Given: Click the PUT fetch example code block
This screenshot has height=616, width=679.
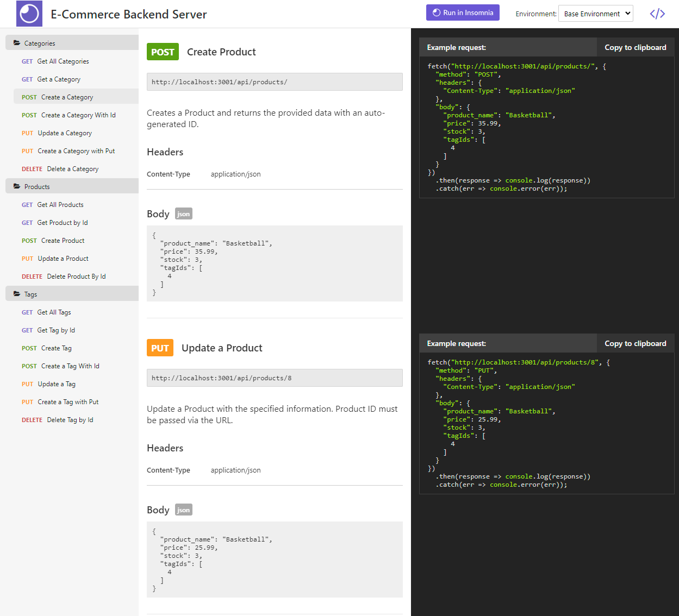Looking at the screenshot, I should pyautogui.click(x=547, y=424).
